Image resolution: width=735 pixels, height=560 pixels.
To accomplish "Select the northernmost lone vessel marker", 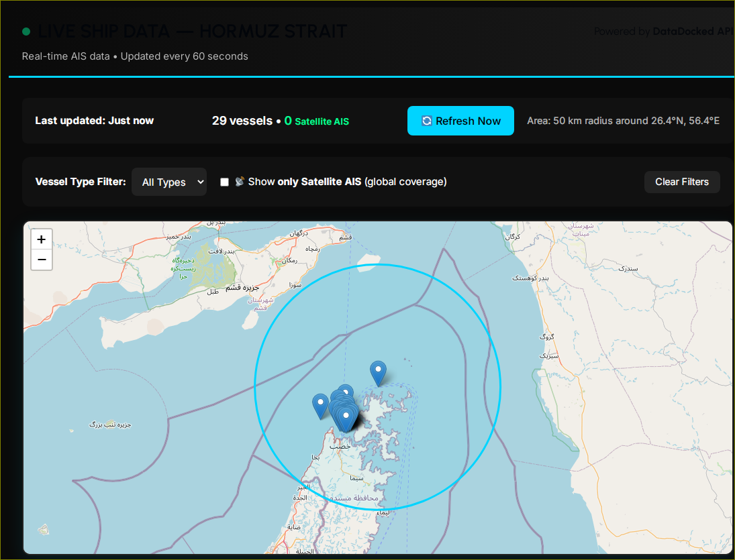I will (x=378, y=370).
